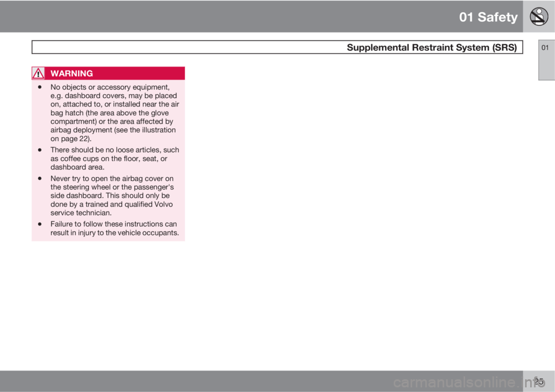Click bullet about opening the airbag cover
The height and width of the screenshot is (392, 555).
[x=112, y=196]
